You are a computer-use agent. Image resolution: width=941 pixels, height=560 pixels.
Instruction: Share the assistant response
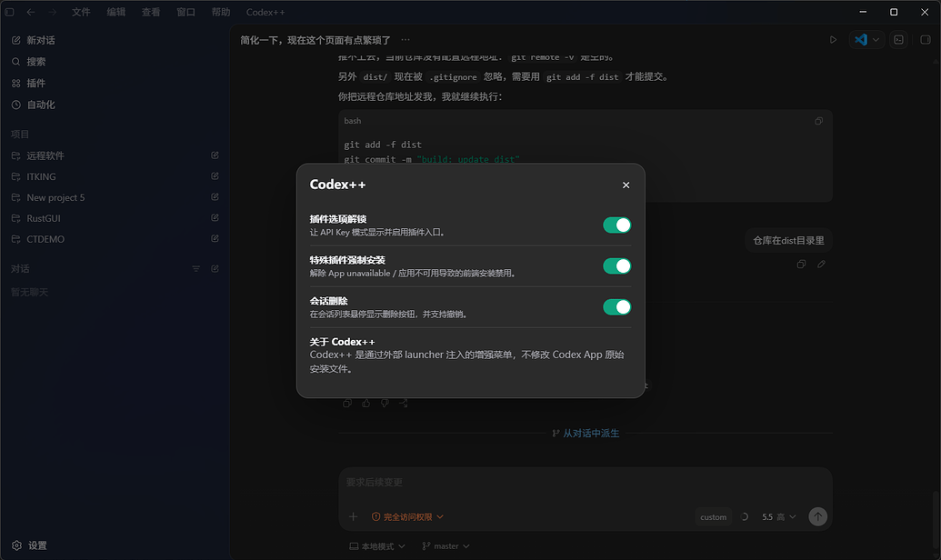(x=404, y=404)
